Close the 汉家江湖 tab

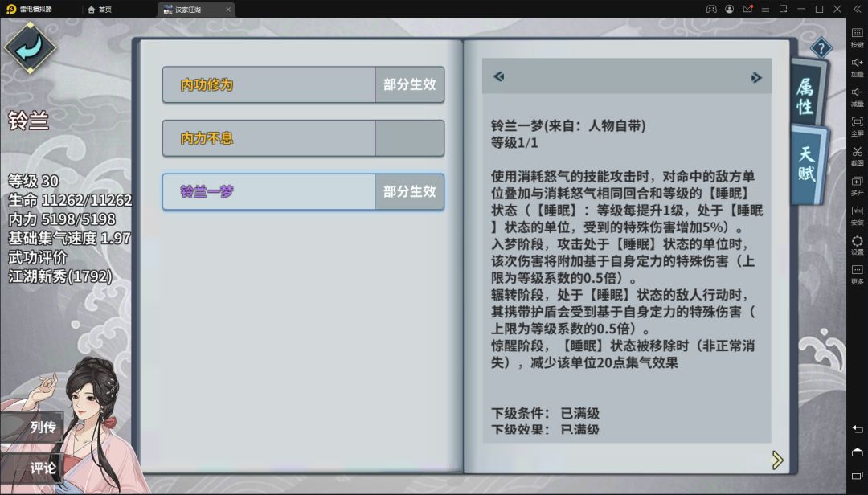point(228,10)
